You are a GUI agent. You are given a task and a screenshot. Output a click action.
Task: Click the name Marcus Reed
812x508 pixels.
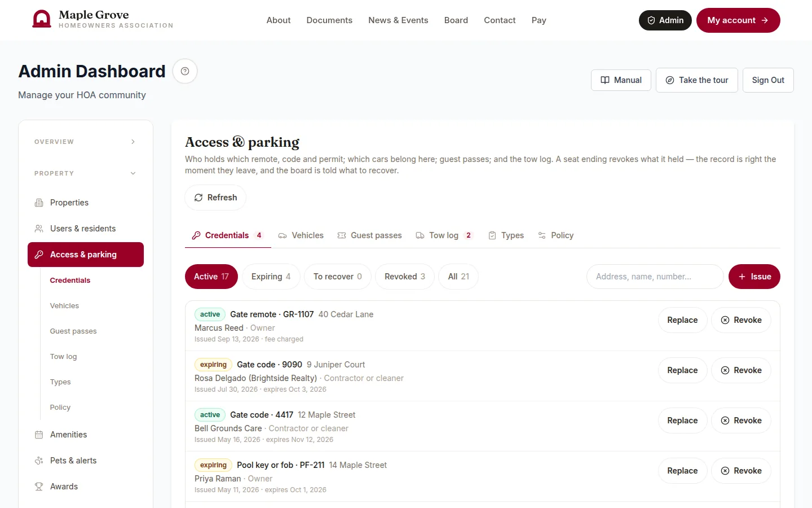[x=219, y=328]
